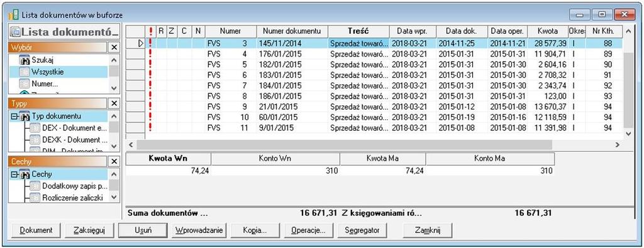This screenshot has height=248, width=644.
Task: Click red exclamation mark in row 176/01/2015
Action: click(150, 54)
